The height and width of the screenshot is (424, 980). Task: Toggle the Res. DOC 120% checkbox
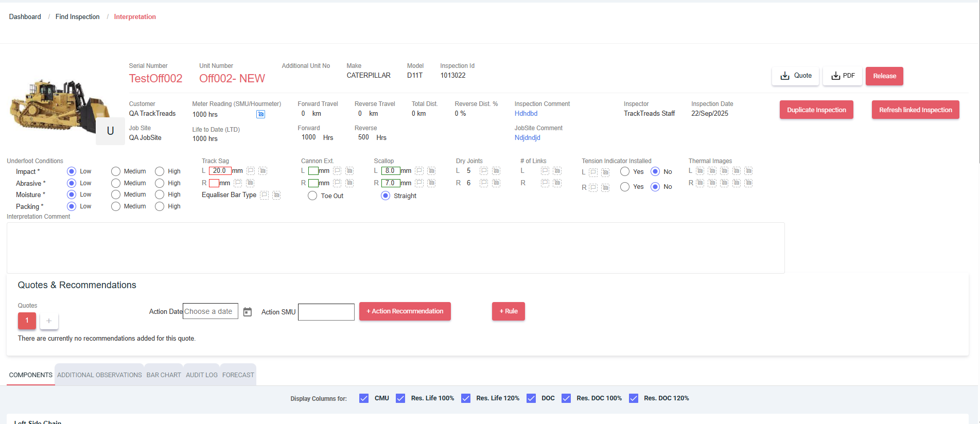click(x=634, y=398)
